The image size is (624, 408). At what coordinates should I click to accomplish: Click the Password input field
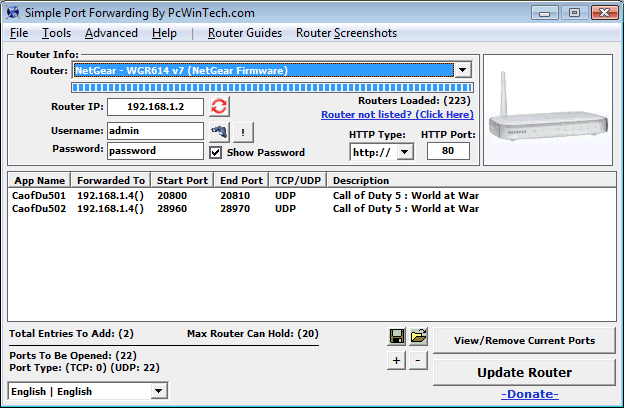tap(155, 151)
